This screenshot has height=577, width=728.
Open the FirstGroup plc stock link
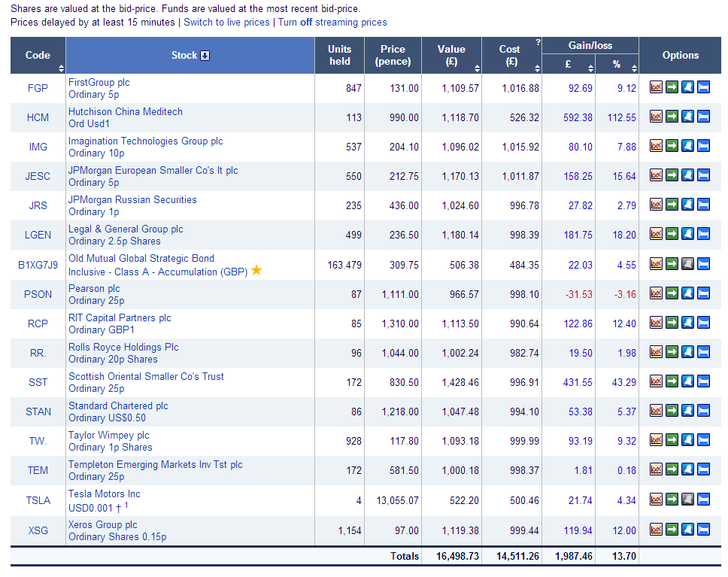point(99,82)
